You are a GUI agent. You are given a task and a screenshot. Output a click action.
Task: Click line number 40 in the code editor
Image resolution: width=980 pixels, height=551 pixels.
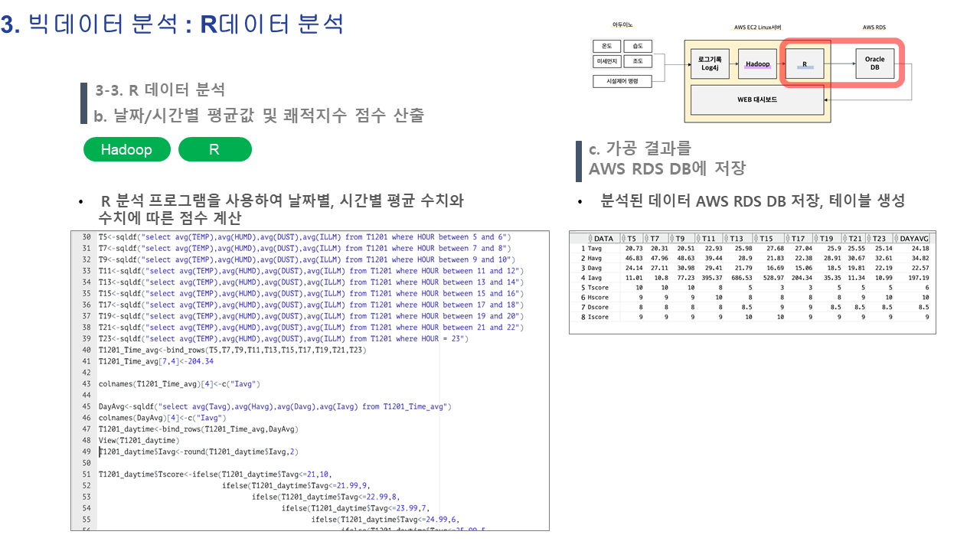coord(85,350)
